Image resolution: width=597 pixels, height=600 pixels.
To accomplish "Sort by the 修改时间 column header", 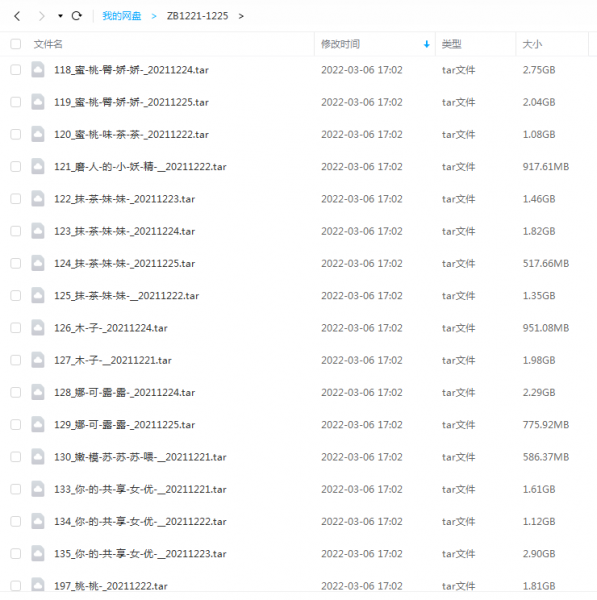I will 340,44.
